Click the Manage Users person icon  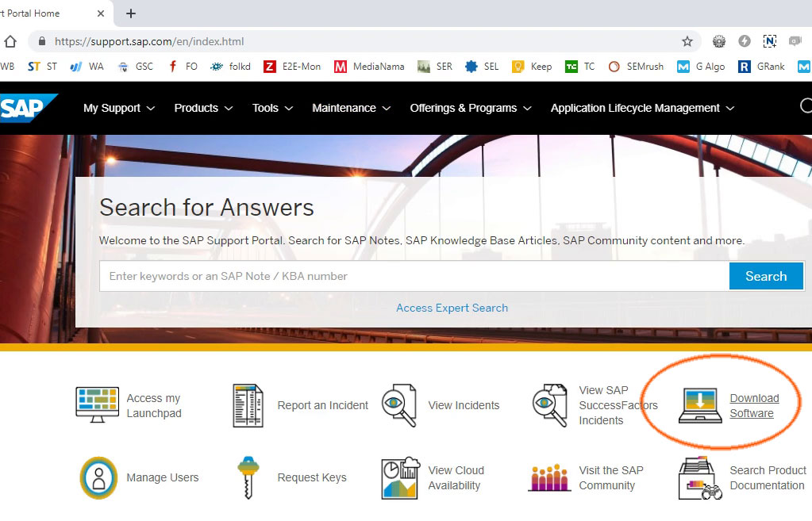pos(98,477)
